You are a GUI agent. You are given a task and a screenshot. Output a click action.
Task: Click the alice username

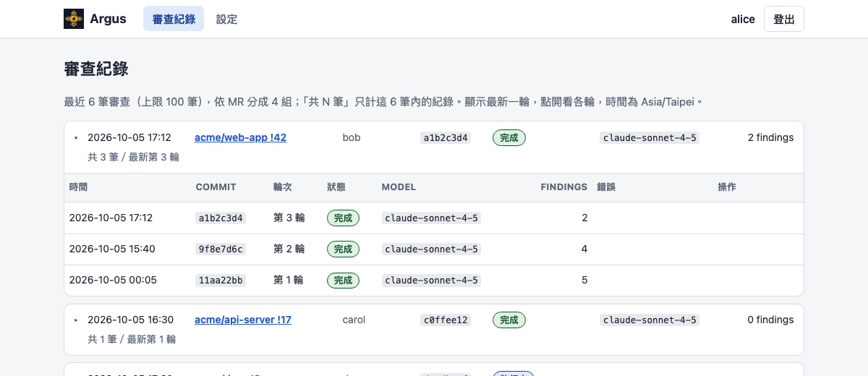click(743, 19)
